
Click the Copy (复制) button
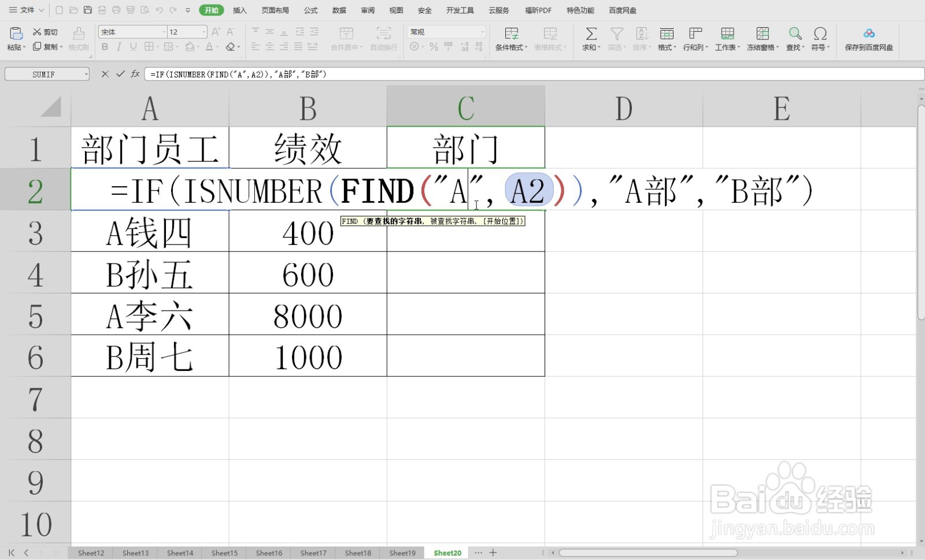pos(46,47)
